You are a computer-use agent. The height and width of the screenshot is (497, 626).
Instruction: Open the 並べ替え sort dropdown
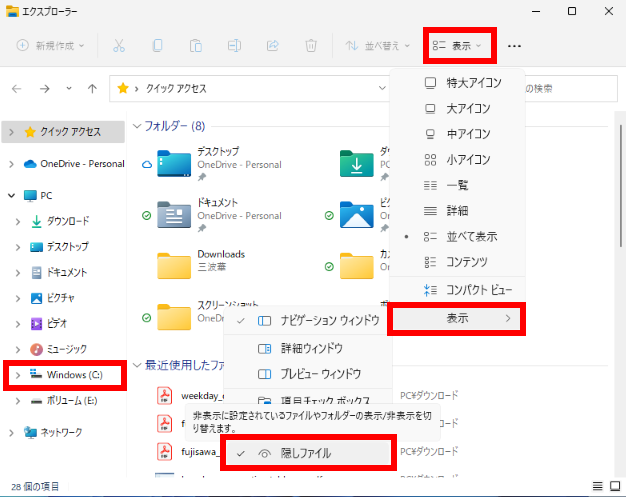pos(378,46)
